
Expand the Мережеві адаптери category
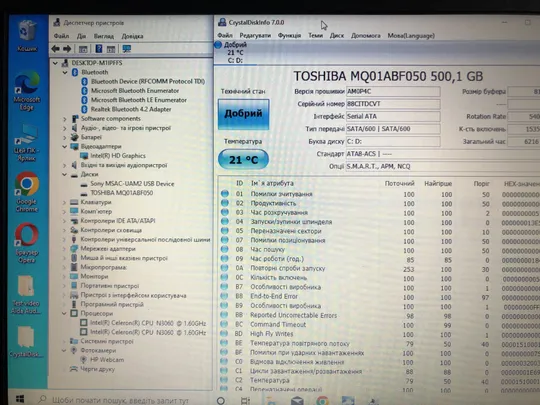click(x=64, y=249)
